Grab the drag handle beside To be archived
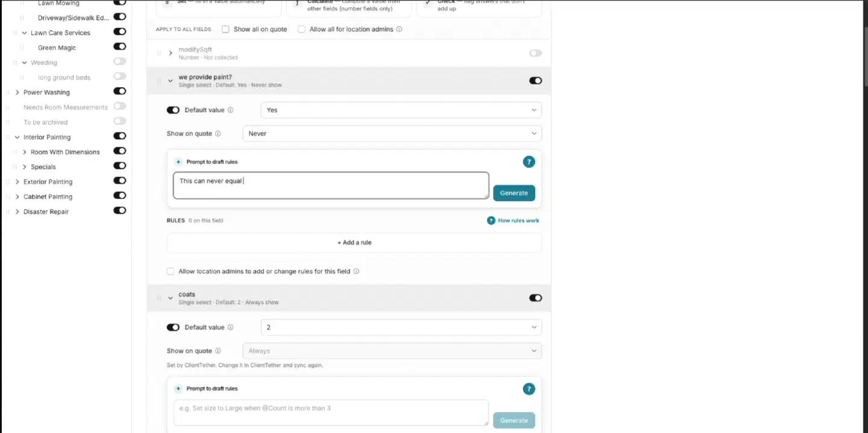Viewport: 868px width, 433px height. tap(8, 122)
